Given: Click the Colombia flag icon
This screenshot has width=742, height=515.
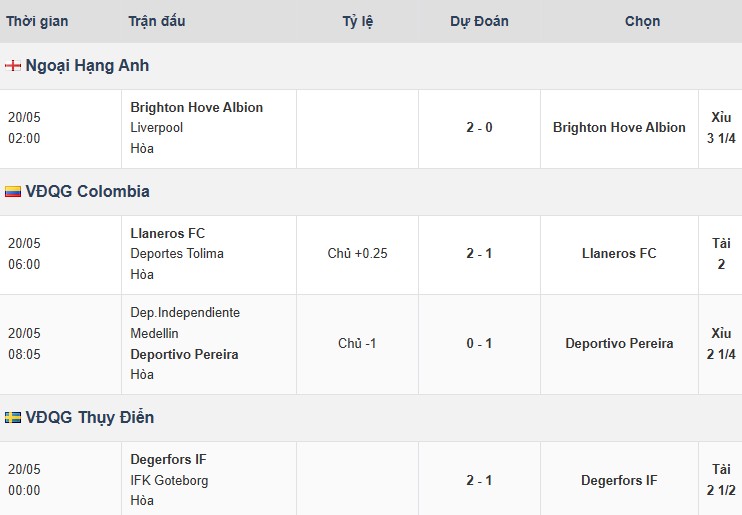Looking at the screenshot, I should (x=13, y=192).
